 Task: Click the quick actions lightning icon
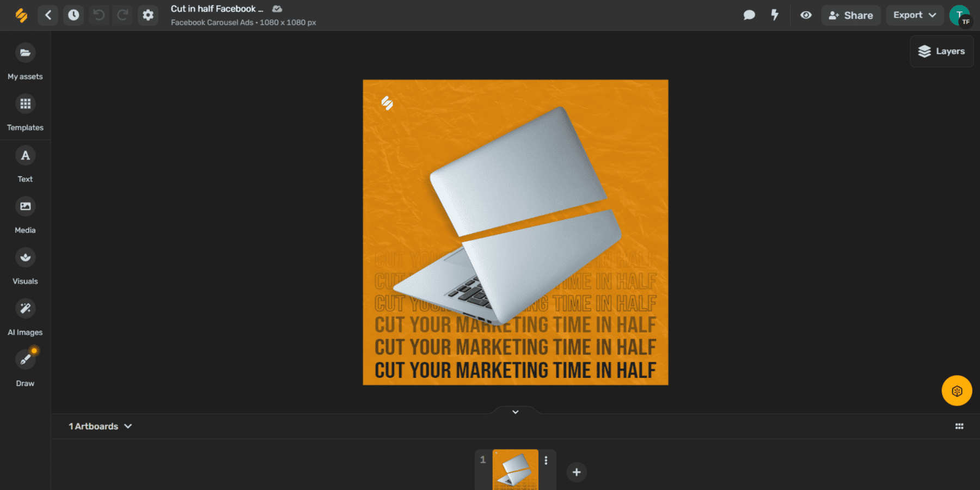pos(774,15)
